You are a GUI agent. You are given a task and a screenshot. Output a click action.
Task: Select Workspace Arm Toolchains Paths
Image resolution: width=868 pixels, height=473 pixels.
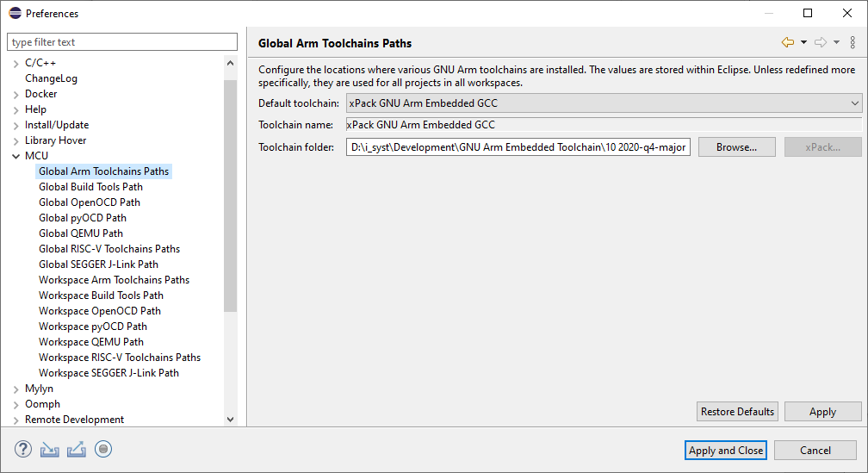[114, 280]
